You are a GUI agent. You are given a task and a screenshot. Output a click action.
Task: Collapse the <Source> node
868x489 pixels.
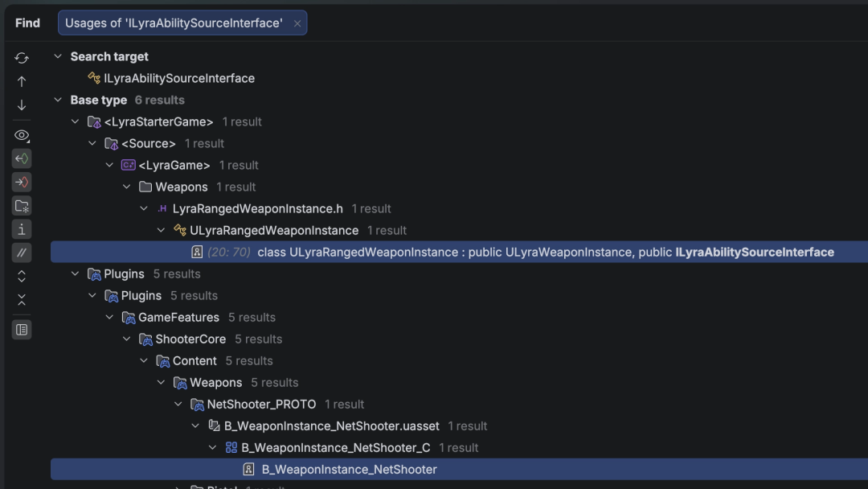coord(92,143)
